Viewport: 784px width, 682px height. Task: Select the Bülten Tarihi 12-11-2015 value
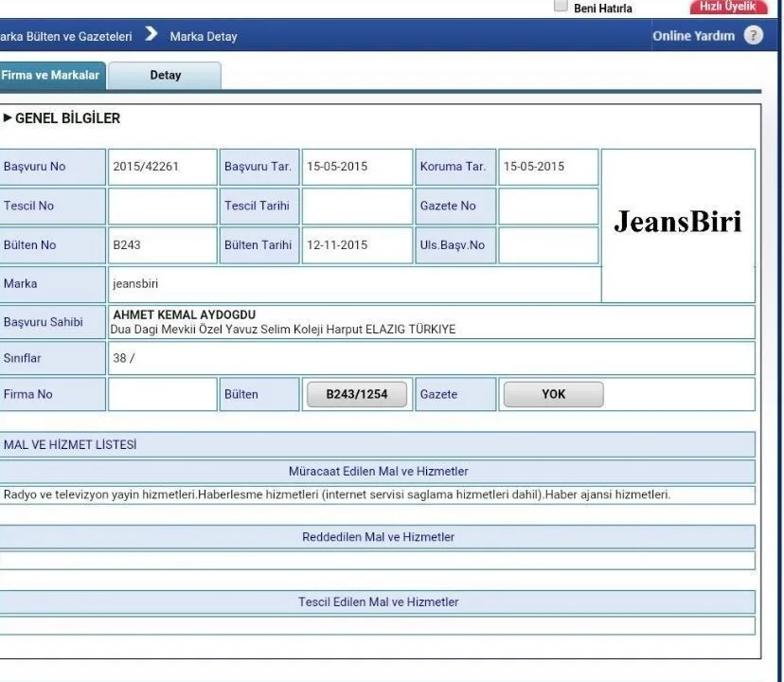[x=337, y=245]
